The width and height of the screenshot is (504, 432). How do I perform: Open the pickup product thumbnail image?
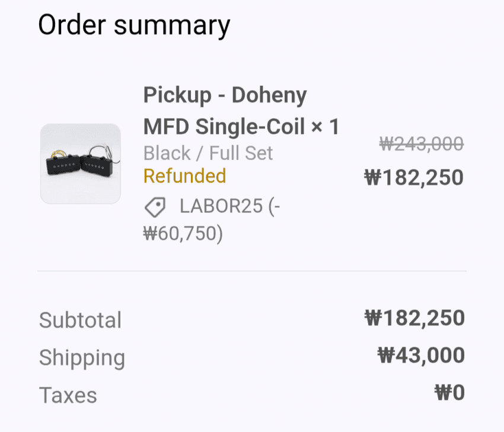click(80, 164)
